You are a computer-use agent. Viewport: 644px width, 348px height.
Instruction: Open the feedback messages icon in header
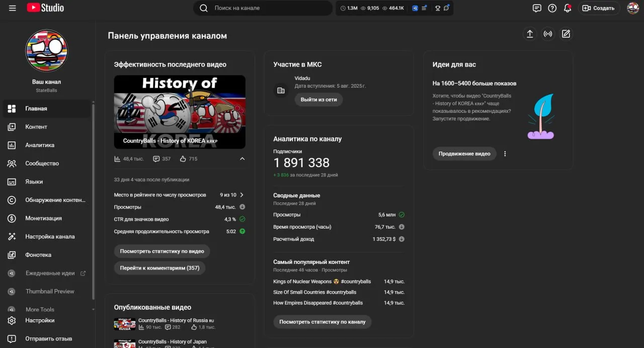537,8
